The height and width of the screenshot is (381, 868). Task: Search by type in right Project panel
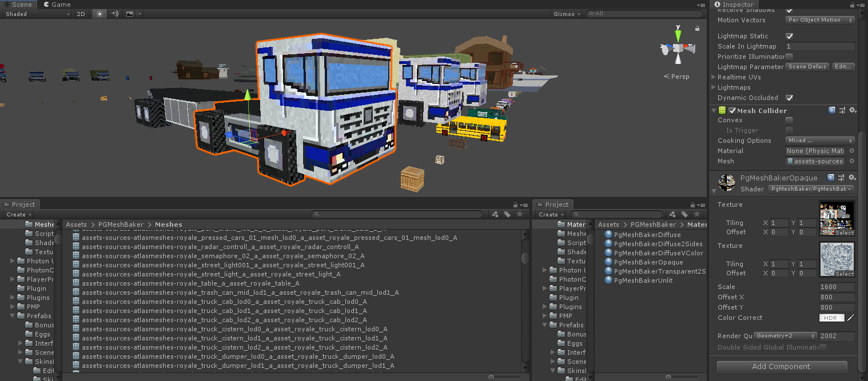[x=672, y=214]
